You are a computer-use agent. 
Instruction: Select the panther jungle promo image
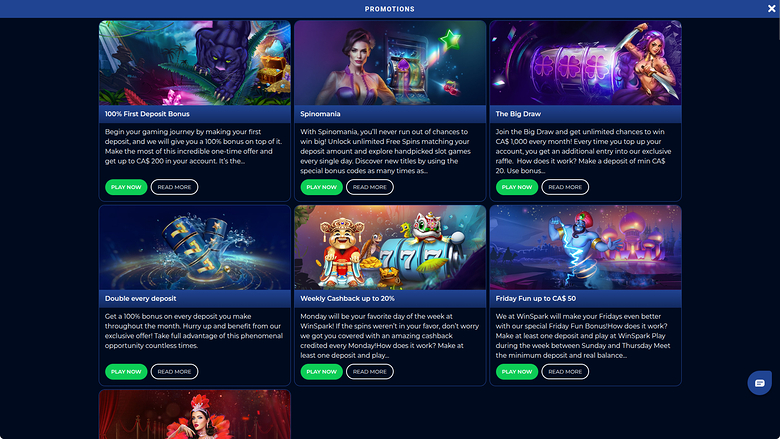point(195,63)
